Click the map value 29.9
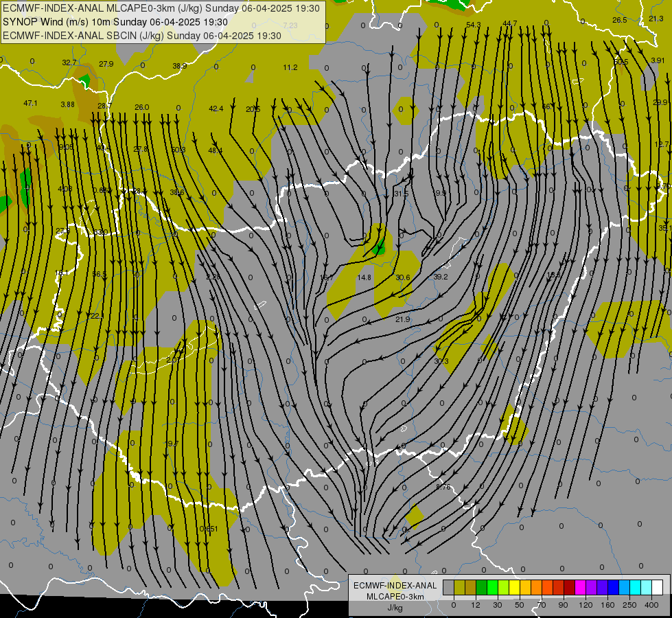This screenshot has height=618, width=672. click(660, 102)
